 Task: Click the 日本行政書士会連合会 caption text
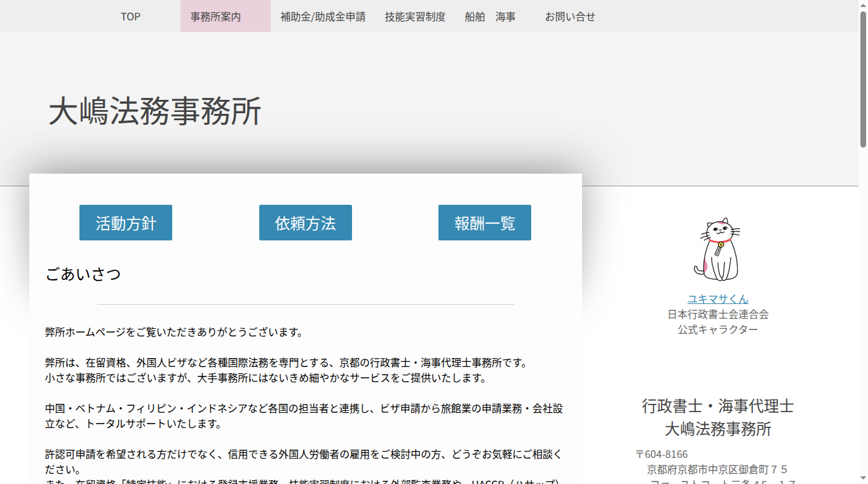click(718, 314)
